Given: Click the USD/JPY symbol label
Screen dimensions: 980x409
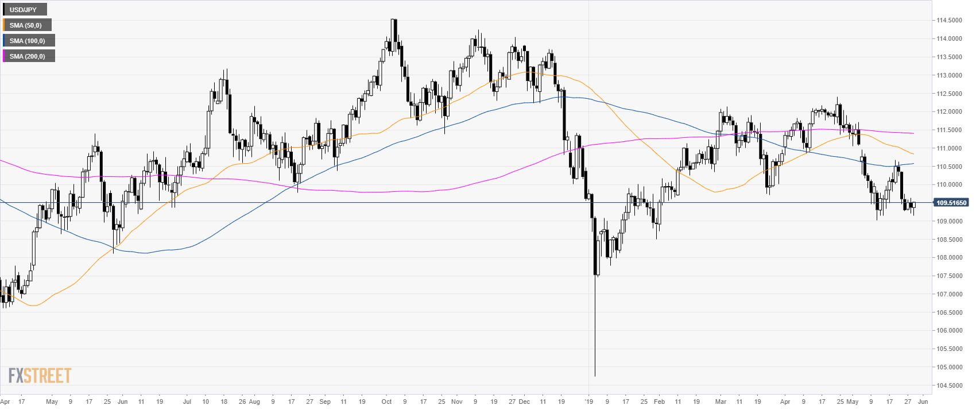Looking at the screenshot, I should 23,10.
